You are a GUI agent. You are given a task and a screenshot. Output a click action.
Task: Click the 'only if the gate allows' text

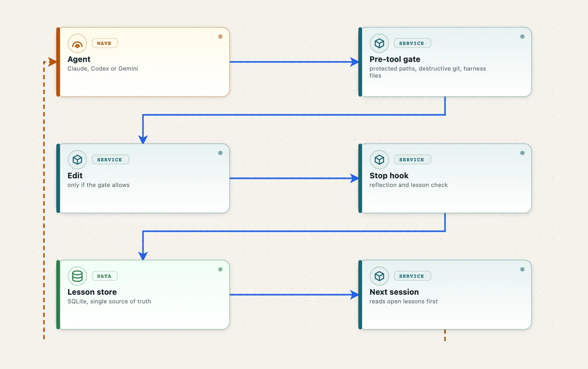pos(98,185)
